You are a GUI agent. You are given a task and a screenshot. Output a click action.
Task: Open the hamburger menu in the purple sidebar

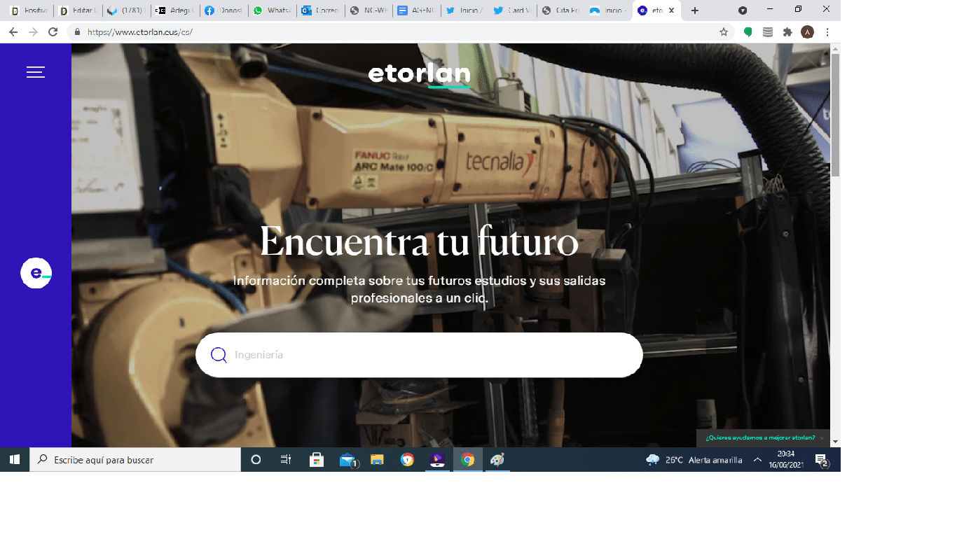[36, 72]
